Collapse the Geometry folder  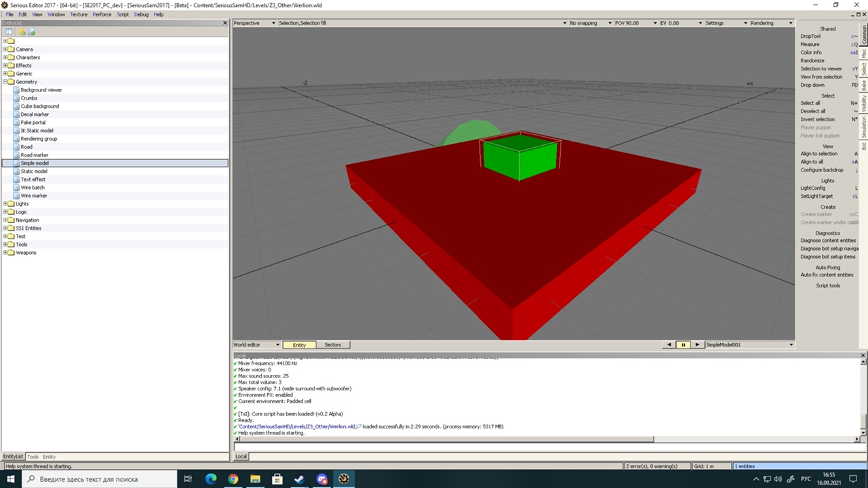click(5, 82)
